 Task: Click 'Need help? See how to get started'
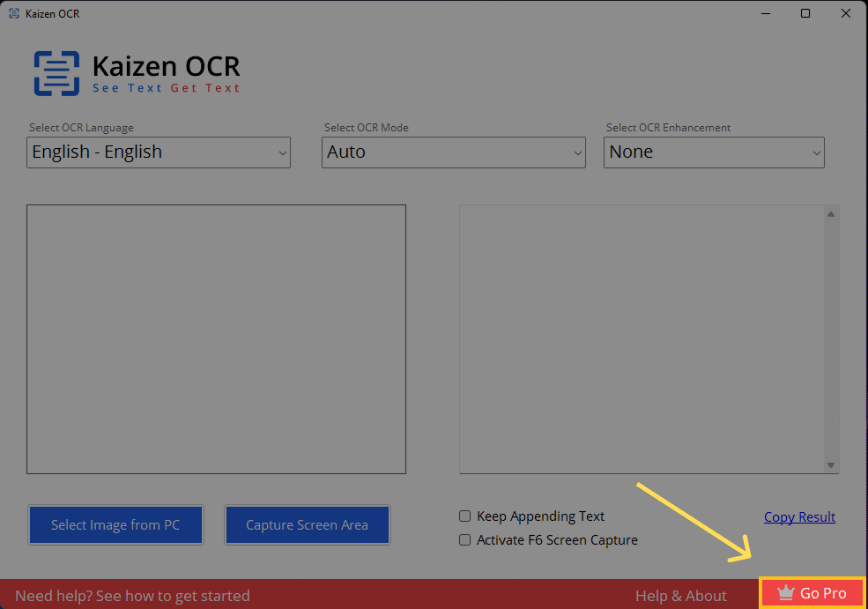point(132,596)
